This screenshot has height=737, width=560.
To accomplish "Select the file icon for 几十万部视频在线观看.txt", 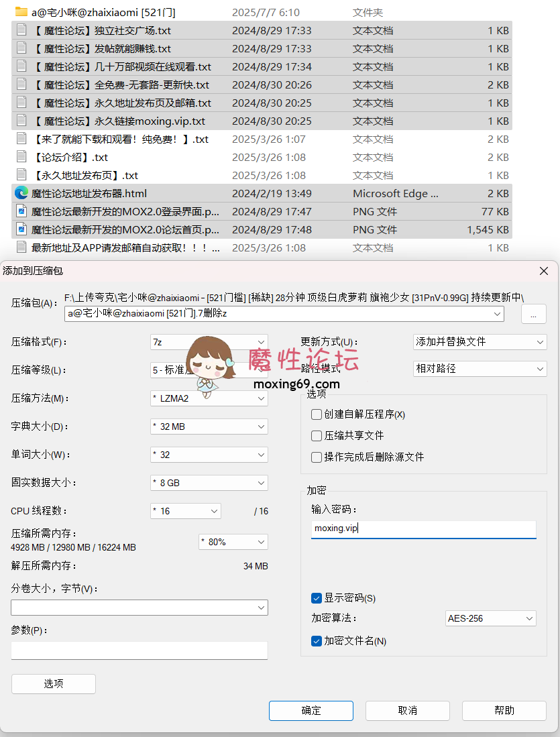I will 21,66.
